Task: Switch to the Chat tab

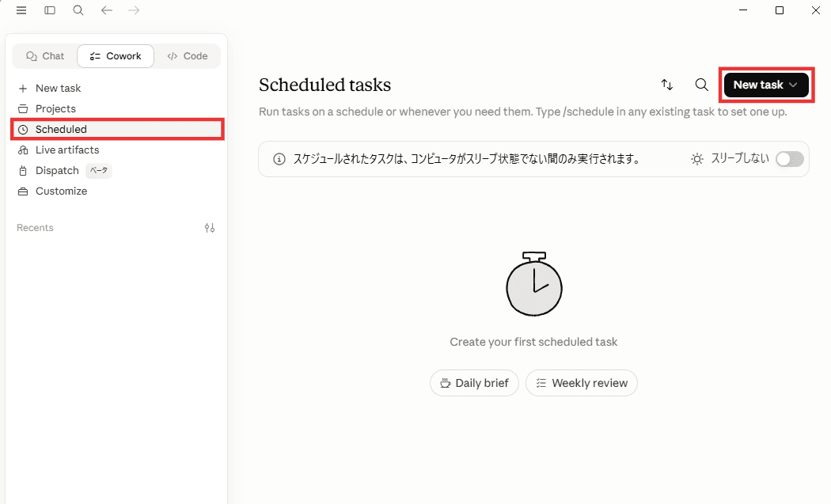Action: [x=45, y=56]
